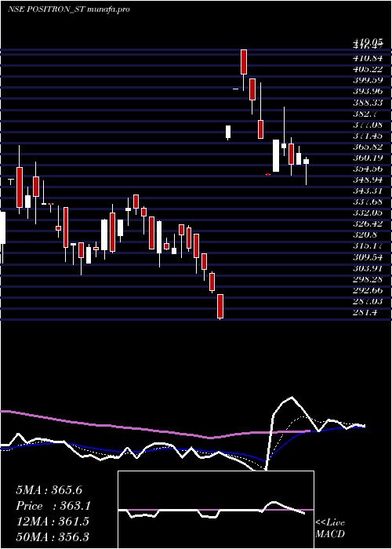This screenshot has width=392, height=549.
Task: Click the 292.66 price axis label
Action: 368,290
